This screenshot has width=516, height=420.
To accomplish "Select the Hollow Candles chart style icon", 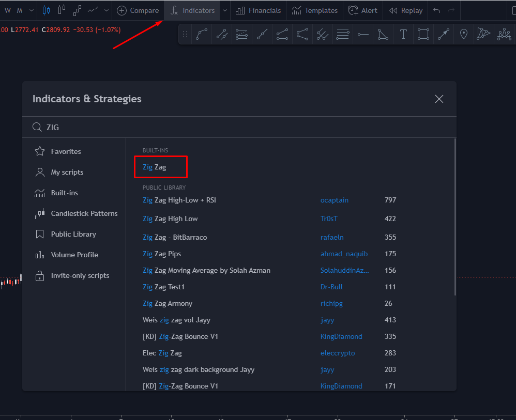I will [x=62, y=10].
